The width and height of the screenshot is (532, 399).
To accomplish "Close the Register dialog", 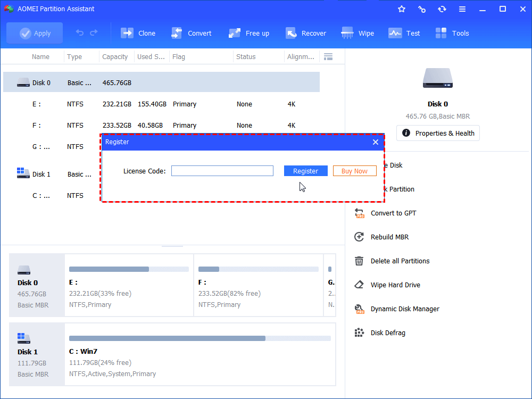I will [x=375, y=142].
